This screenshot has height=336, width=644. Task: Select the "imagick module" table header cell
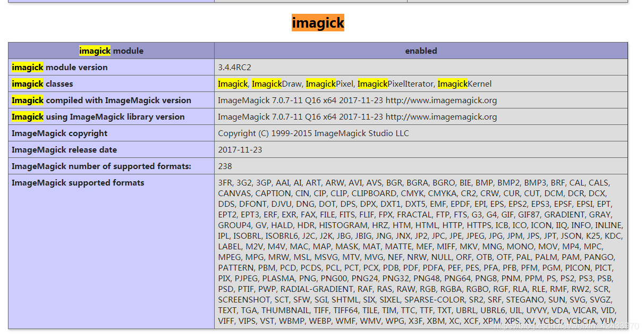click(112, 51)
